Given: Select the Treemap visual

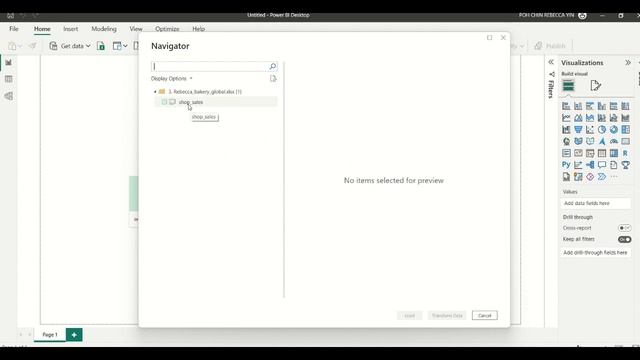Looking at the screenshot, I should (625, 130).
